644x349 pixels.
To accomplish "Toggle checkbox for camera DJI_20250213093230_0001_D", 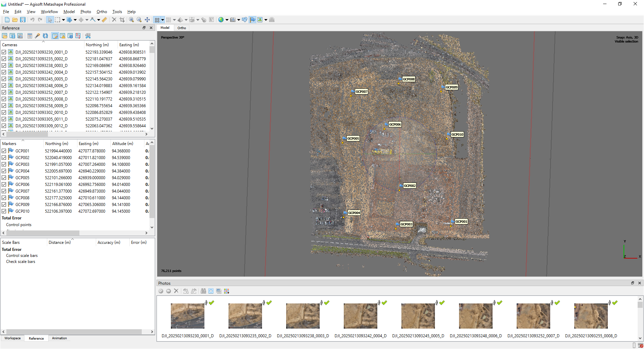I will [4, 52].
